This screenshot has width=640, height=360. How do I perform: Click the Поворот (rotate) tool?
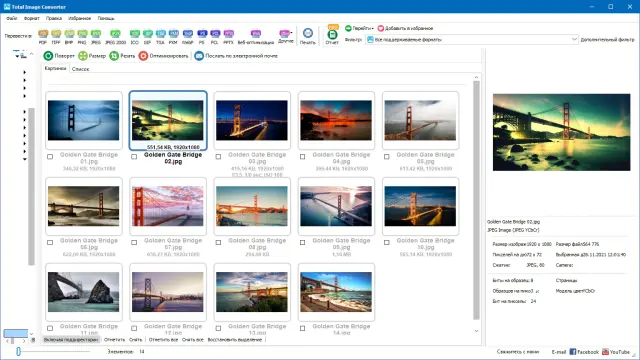pyautogui.click(x=59, y=56)
